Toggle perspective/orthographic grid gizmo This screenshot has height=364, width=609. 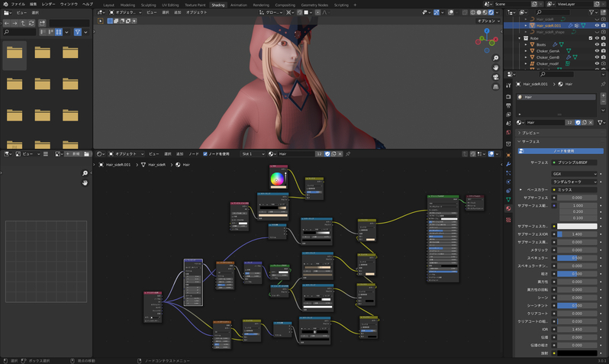coord(495,87)
